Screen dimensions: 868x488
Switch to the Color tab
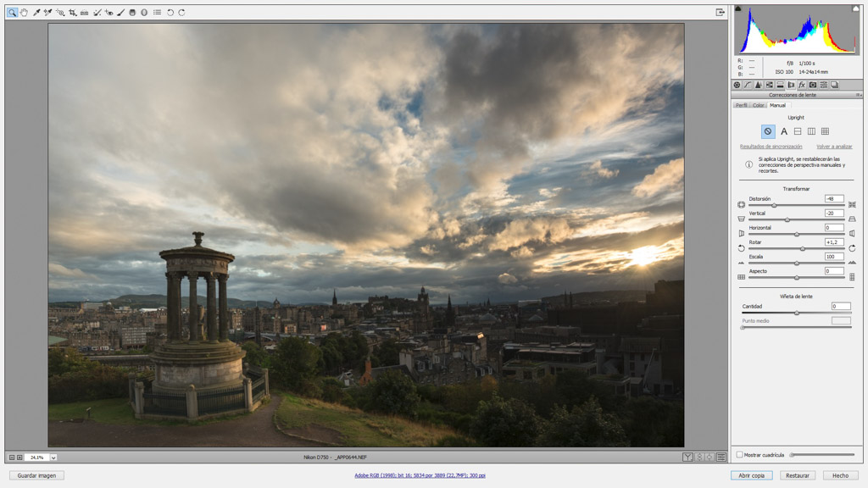(x=759, y=105)
